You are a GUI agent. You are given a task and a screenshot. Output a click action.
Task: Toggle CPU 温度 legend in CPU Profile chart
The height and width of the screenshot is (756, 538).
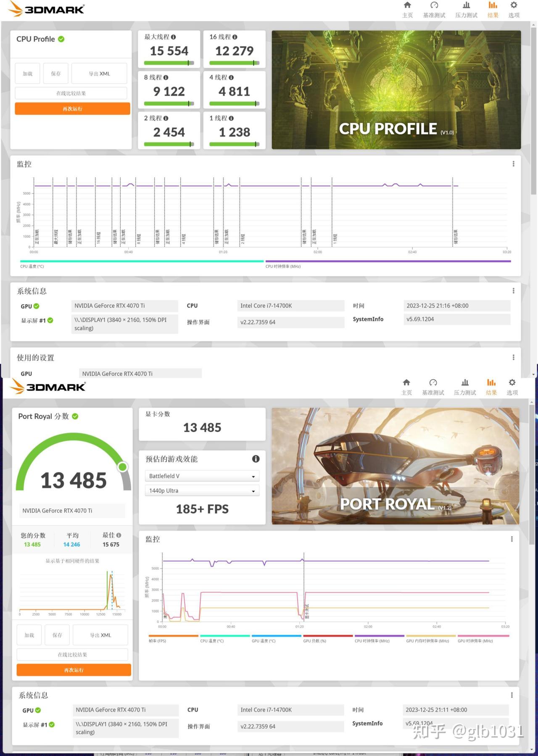[142, 264]
